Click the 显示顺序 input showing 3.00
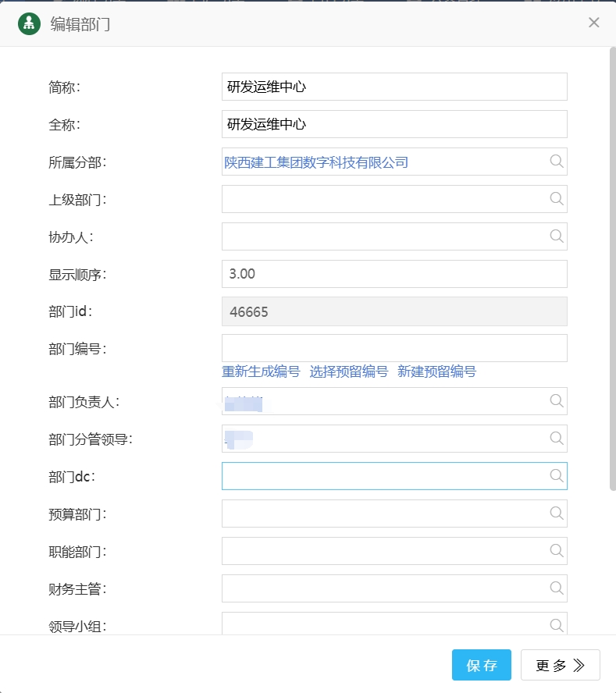 coord(393,274)
